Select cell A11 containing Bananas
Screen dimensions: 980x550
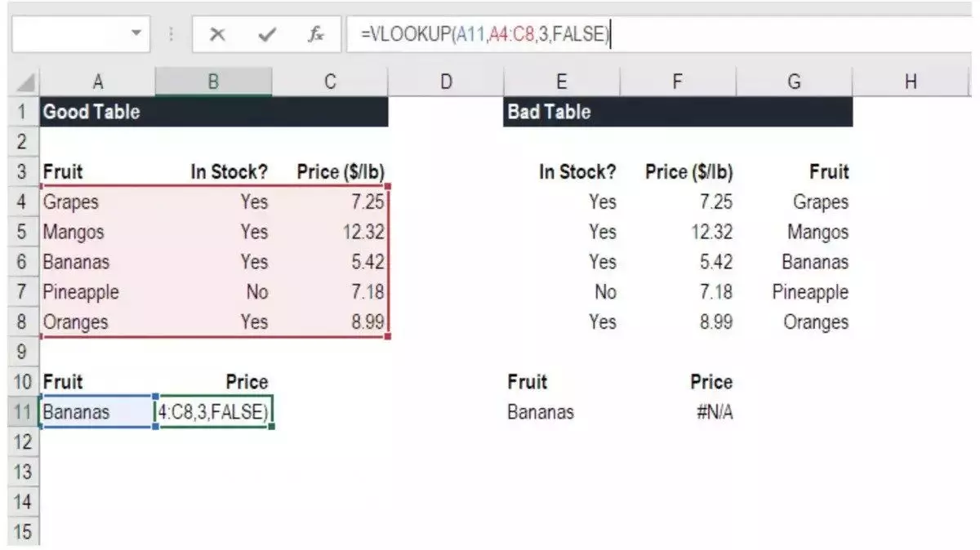tap(98, 412)
